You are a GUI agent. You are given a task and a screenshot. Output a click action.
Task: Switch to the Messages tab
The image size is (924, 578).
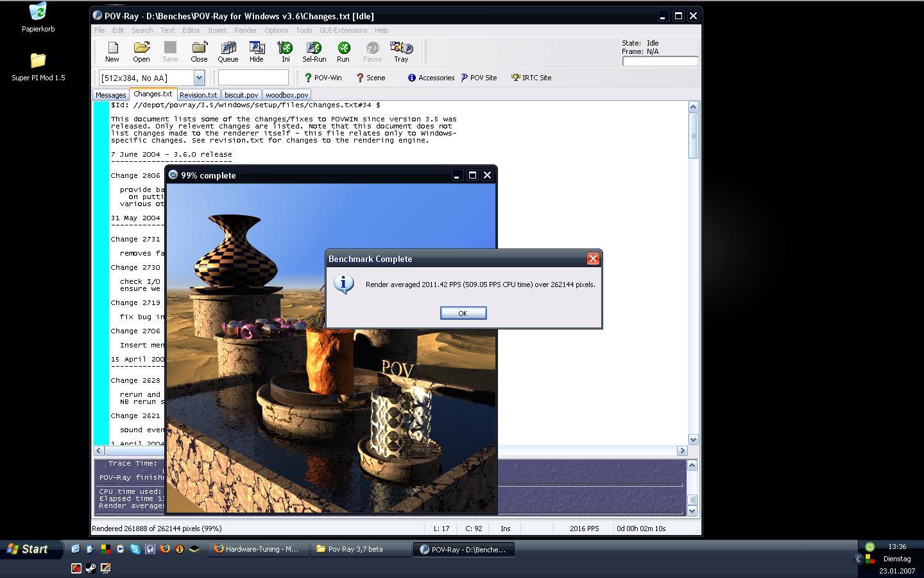tap(110, 95)
